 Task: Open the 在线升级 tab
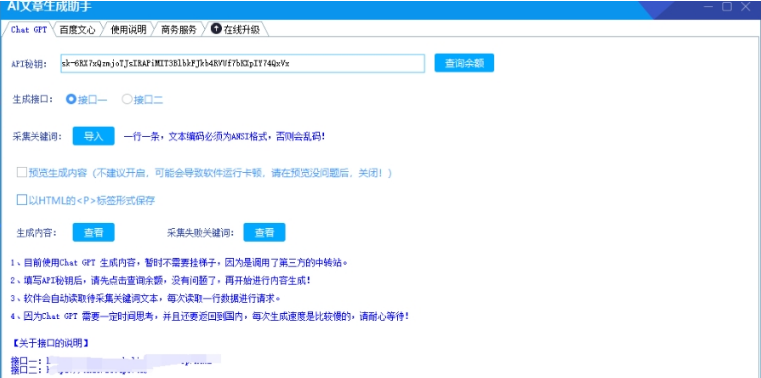point(235,30)
